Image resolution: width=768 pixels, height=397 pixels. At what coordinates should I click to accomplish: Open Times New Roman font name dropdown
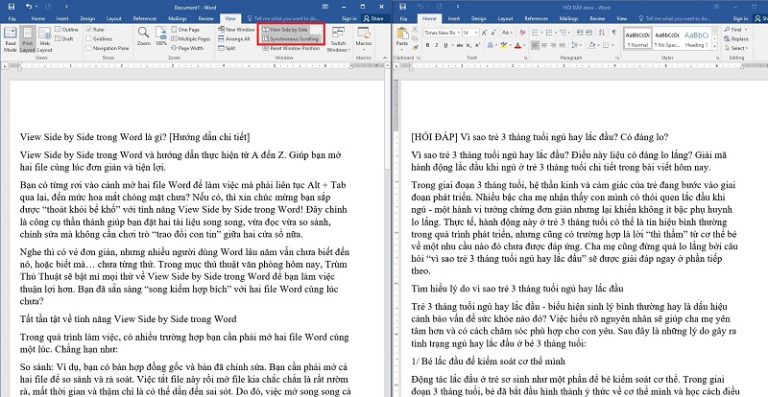tap(459, 33)
